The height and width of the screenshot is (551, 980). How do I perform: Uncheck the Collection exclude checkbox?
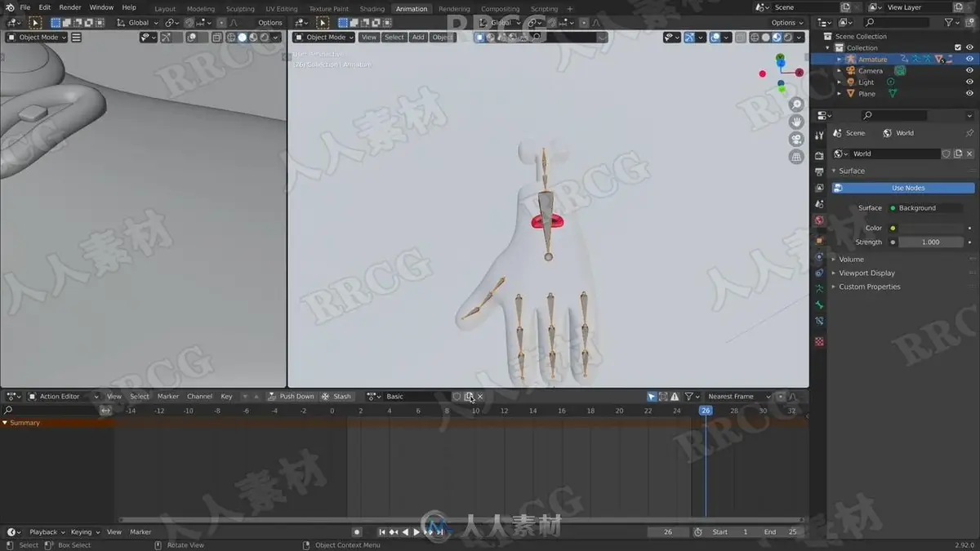pos(958,48)
